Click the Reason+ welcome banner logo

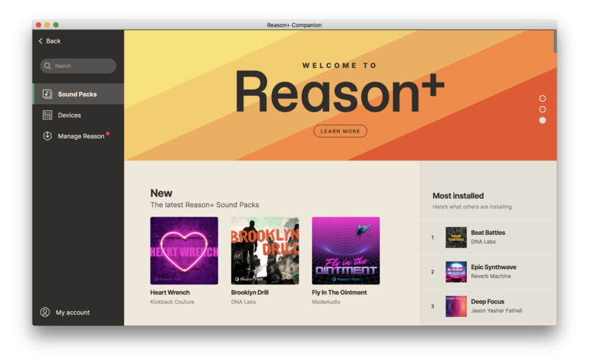339,92
